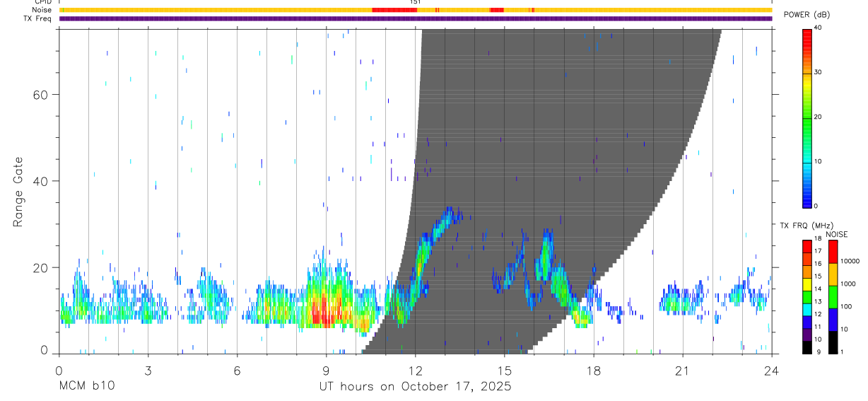The width and height of the screenshot is (868, 401).
Task: Click the '40' label on power scale
Action: tap(819, 28)
